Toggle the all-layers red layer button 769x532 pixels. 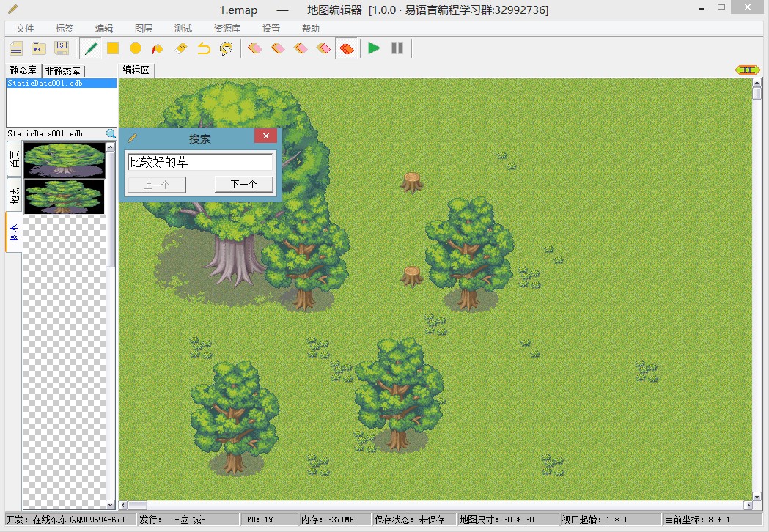click(347, 48)
